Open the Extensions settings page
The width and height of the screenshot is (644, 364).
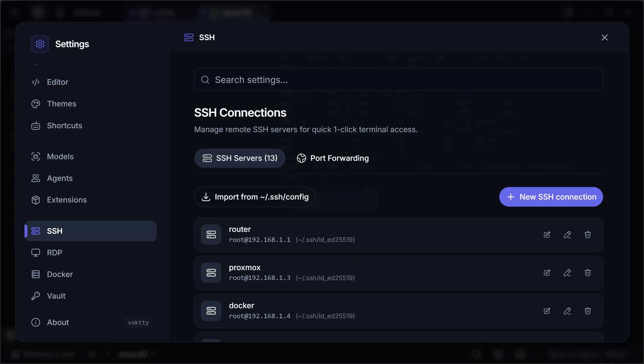pos(91,200)
